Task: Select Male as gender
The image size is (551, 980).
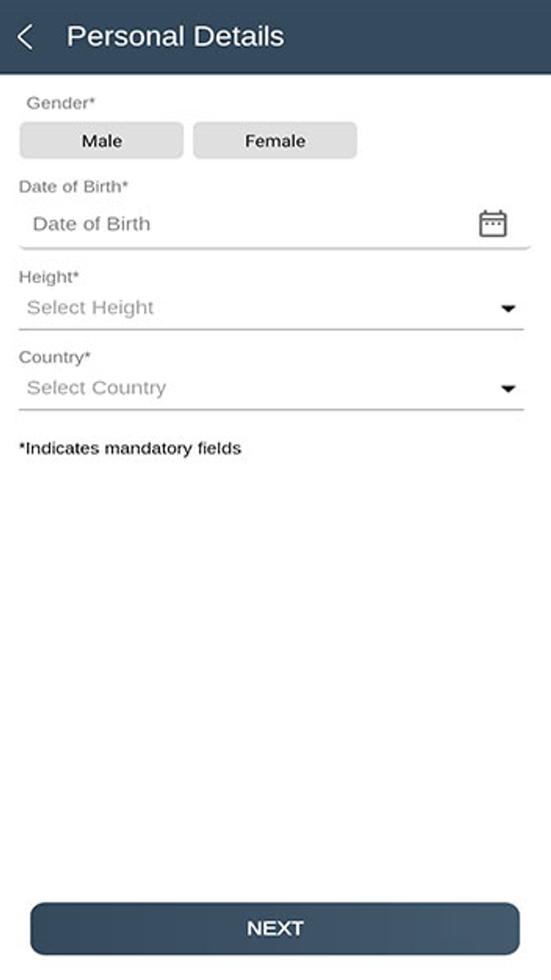Action: [x=101, y=140]
